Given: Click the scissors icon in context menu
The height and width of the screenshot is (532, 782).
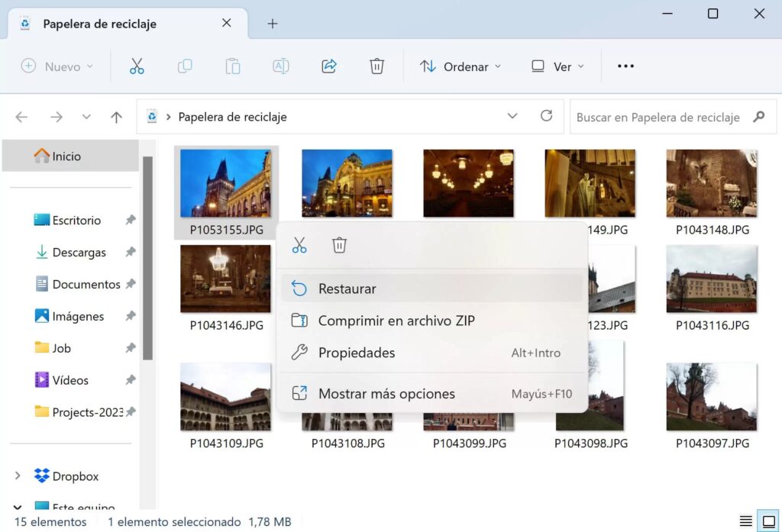Looking at the screenshot, I should tap(299, 245).
